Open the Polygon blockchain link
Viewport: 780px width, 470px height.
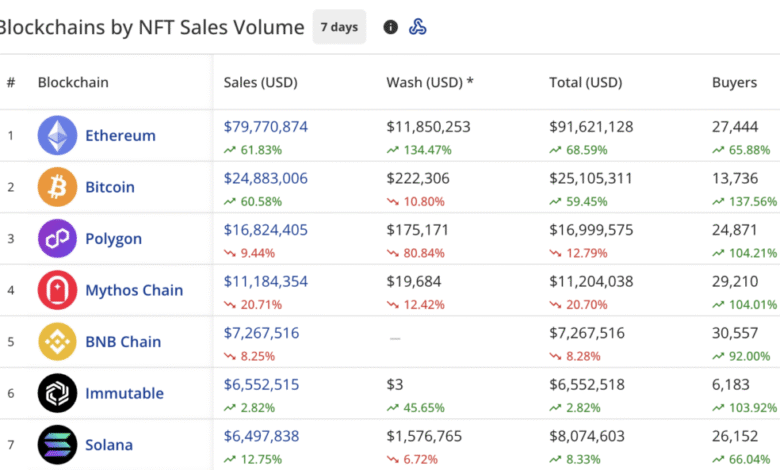pos(113,239)
